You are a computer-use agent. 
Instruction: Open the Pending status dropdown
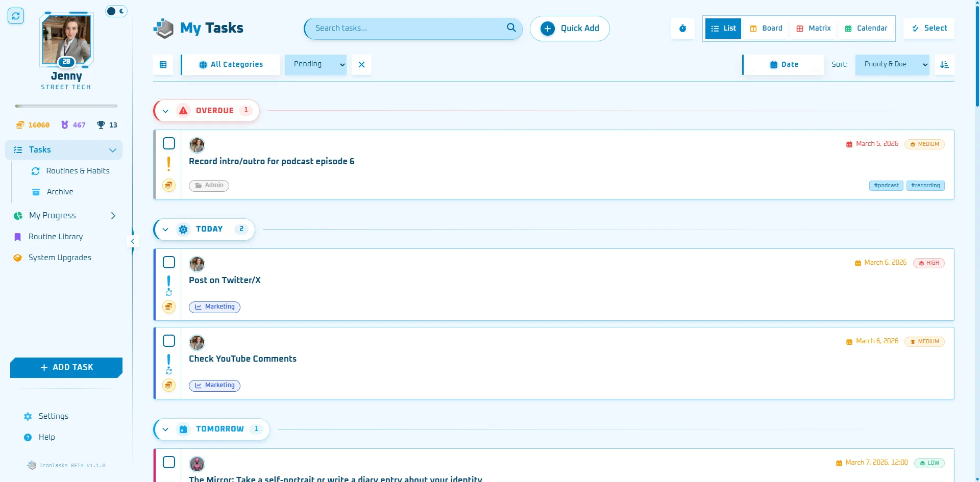tap(315, 65)
